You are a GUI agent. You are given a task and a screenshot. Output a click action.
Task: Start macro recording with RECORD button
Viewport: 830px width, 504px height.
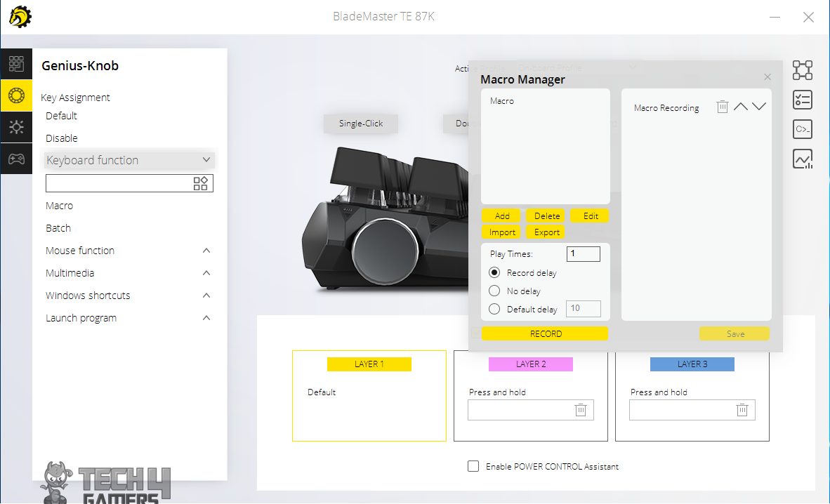point(545,333)
